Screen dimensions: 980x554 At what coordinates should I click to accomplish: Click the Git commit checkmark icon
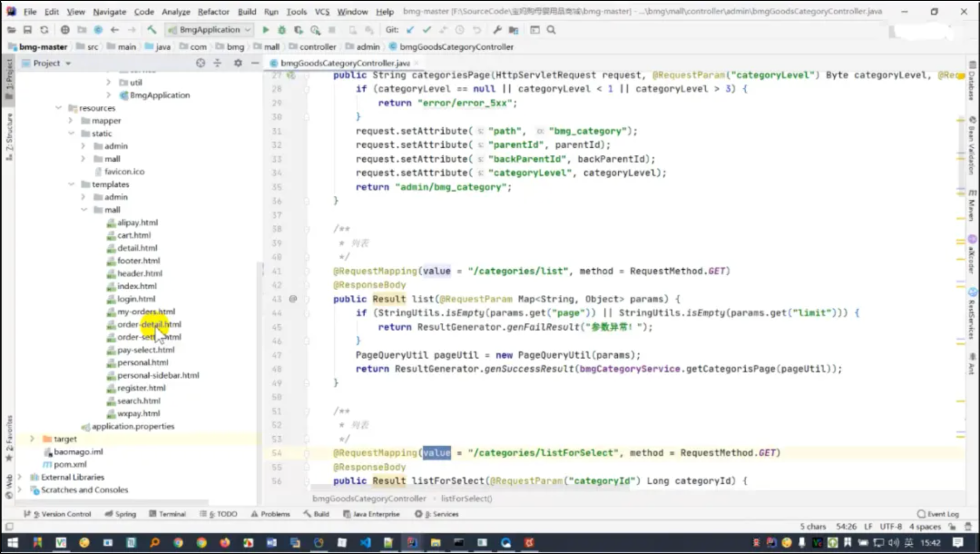426,30
